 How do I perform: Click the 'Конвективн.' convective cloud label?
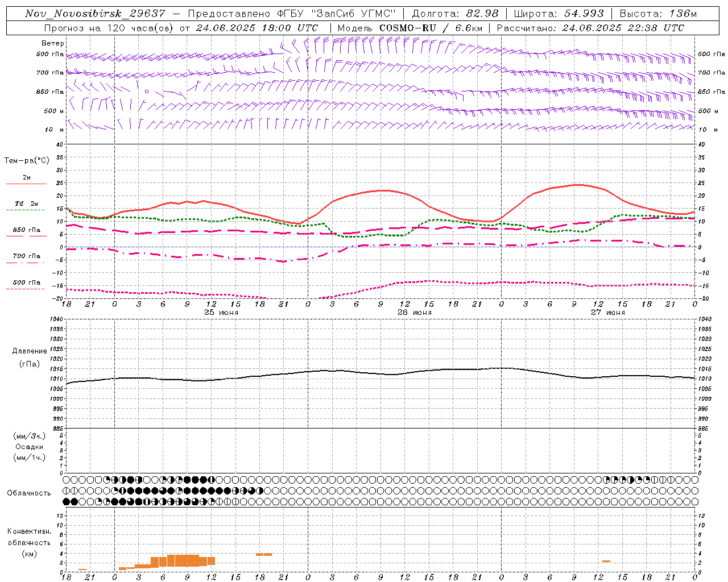click(x=29, y=531)
